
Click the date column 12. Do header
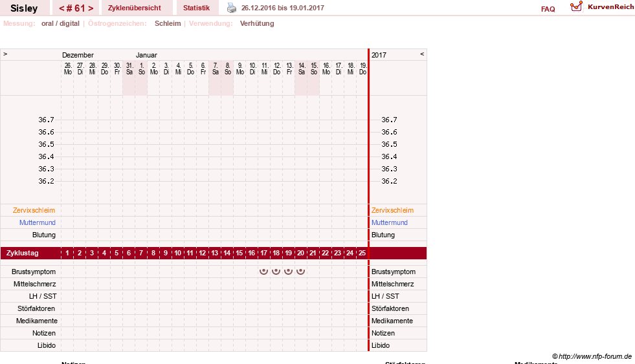tap(276, 69)
